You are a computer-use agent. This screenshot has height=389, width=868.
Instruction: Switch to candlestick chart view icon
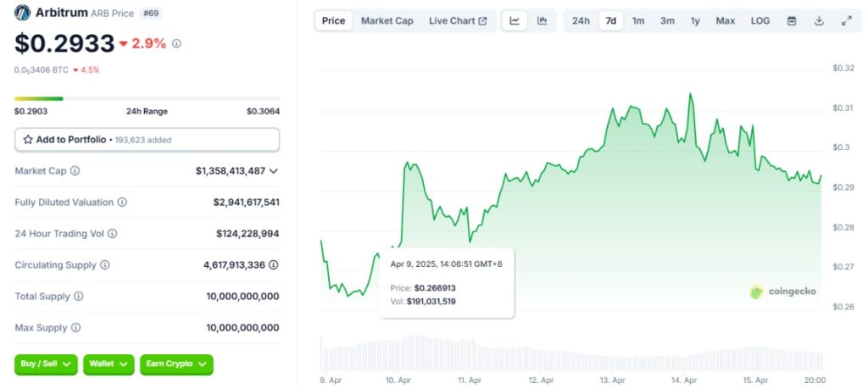point(542,21)
